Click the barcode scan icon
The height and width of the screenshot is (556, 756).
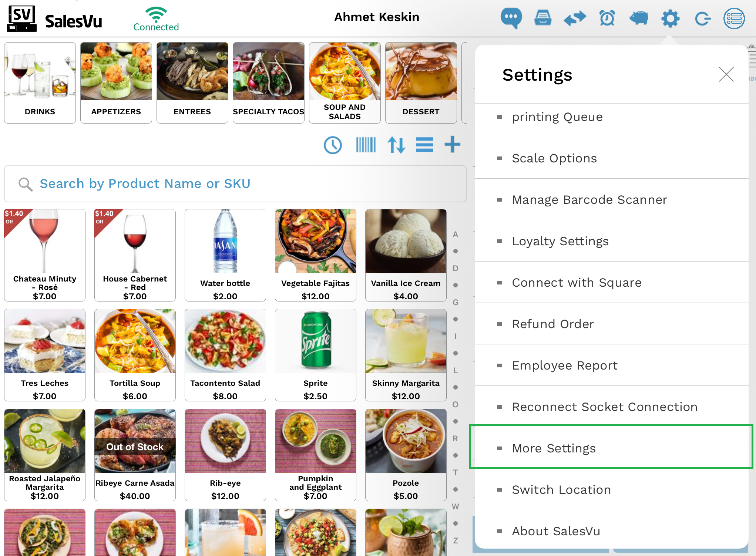click(366, 145)
